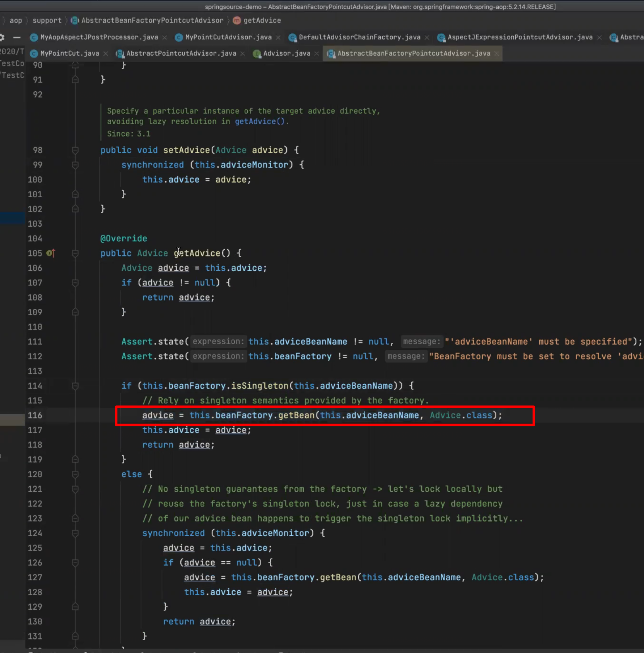Close the DefaultAdvisorChainFactory.java tab
Viewport: 644px width, 653px height.
pos(427,37)
